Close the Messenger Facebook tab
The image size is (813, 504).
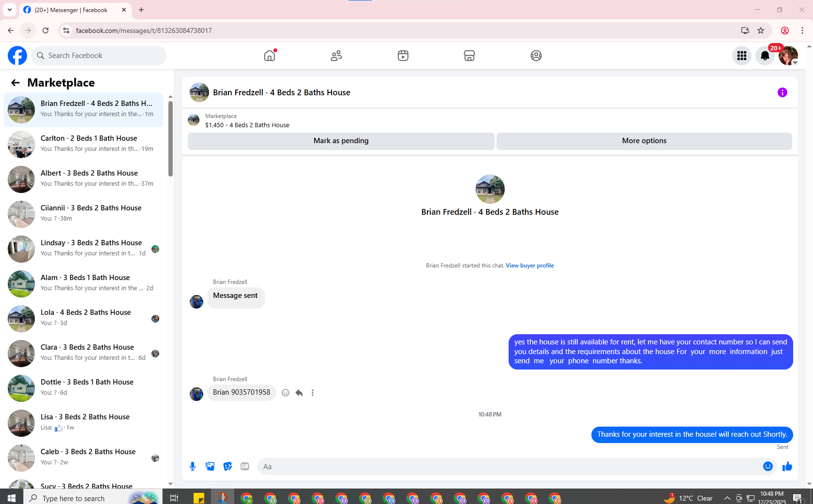tap(124, 10)
